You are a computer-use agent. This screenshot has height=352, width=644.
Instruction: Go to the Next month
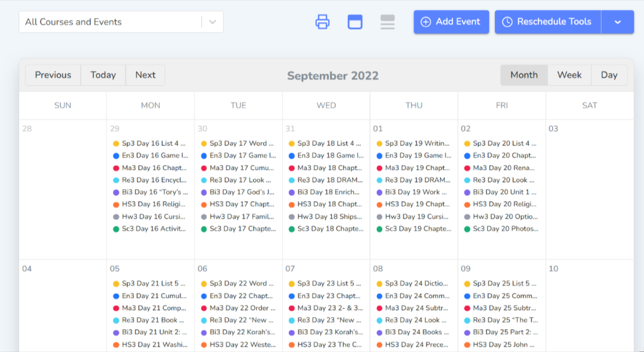coord(146,74)
